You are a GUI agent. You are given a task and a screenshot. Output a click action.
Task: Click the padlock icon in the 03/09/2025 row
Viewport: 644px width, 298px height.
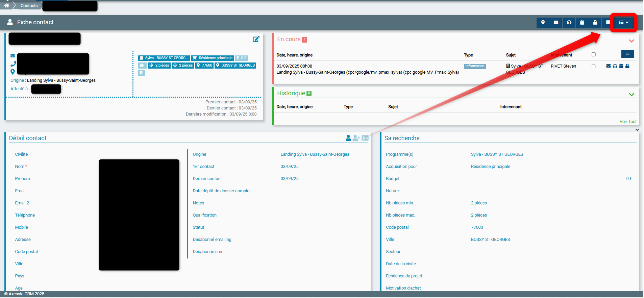point(627,66)
